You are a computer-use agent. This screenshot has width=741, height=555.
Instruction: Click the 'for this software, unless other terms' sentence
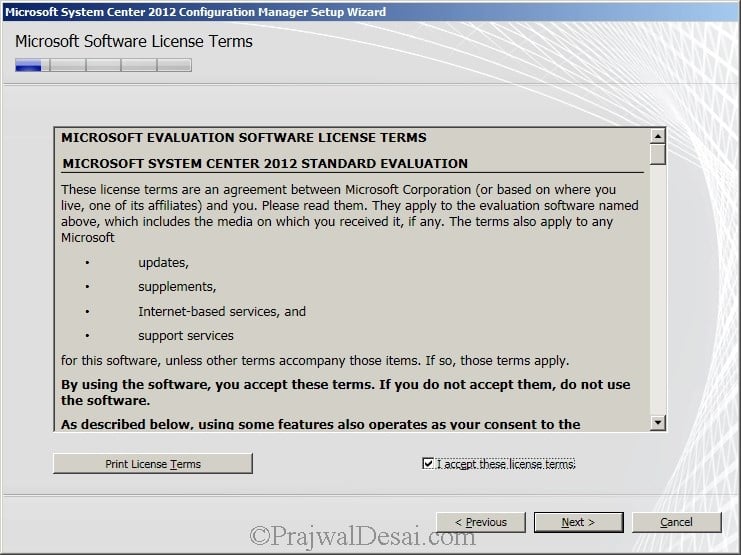tap(315, 361)
